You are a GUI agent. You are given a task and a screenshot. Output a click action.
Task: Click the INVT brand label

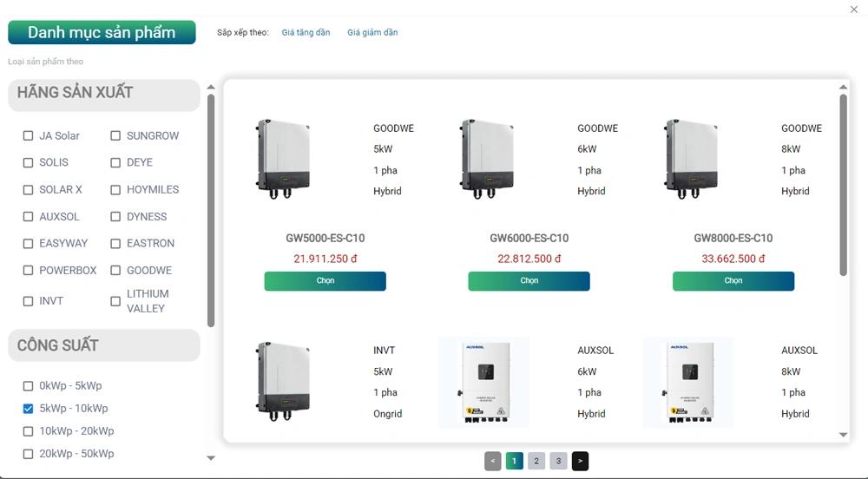coord(385,351)
